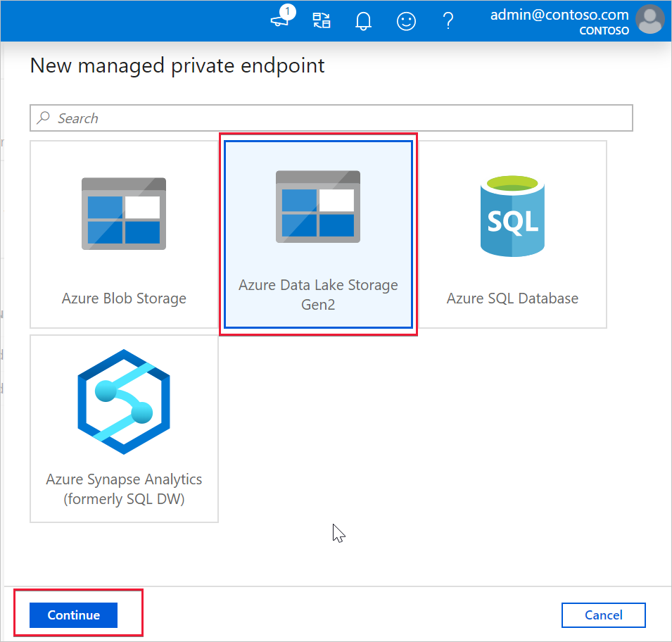
Task: Click the feedback smiley icon
Action: [x=406, y=21]
